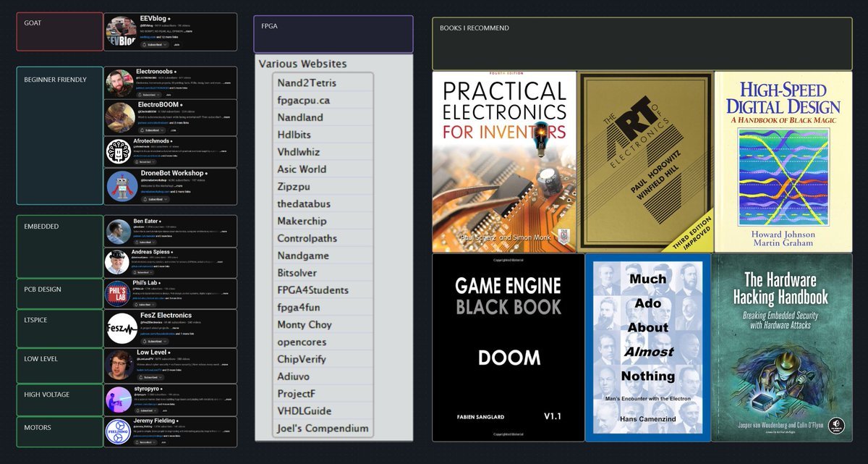868x464 pixels.
Task: Open Subscribed dropdown on FesZ Electronics card
Action: pos(154,342)
